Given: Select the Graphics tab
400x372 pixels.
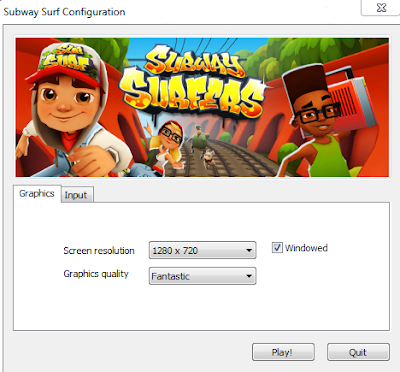Looking at the screenshot, I should (37, 193).
